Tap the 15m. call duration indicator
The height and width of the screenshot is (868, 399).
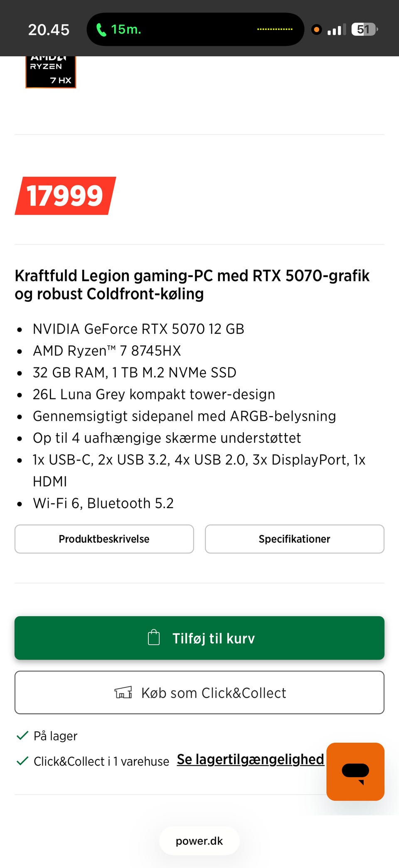(x=126, y=30)
